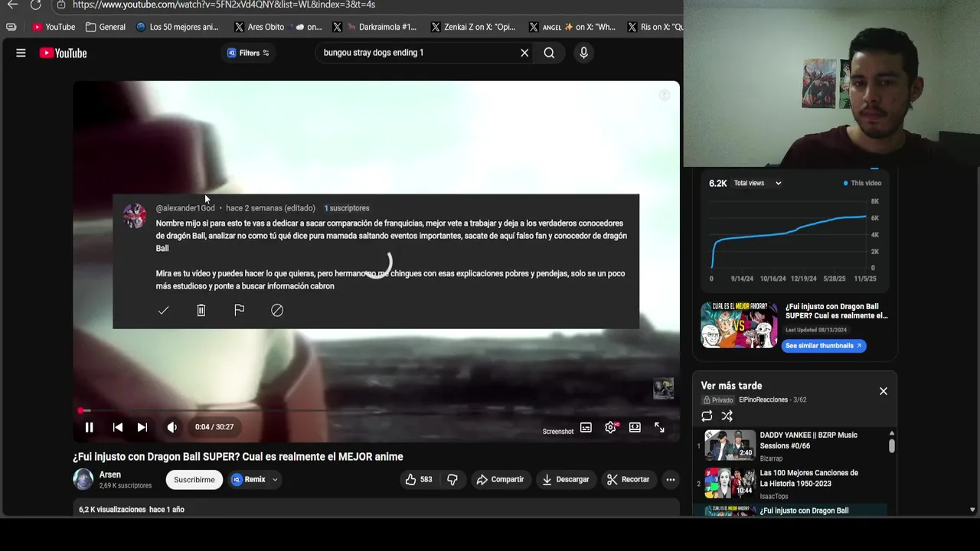Reload the page with the refresh icon
This screenshot has height=551, width=980.
point(35,5)
